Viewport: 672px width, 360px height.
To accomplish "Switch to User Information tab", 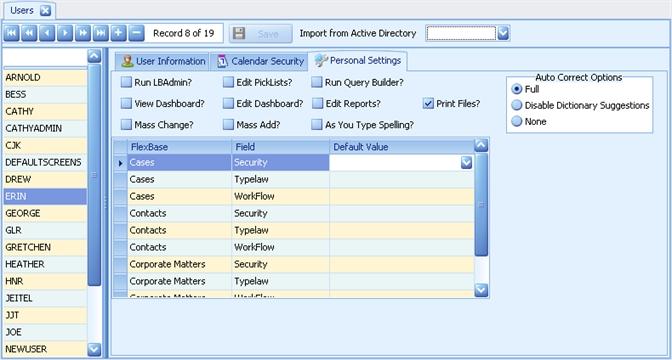I will [163, 61].
